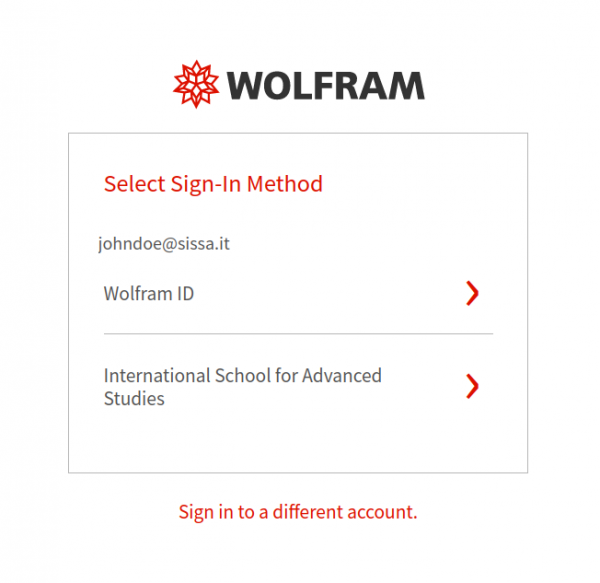The width and height of the screenshot is (600, 583).
Task: Select the Wolfram ID row label
Action: pos(149,294)
